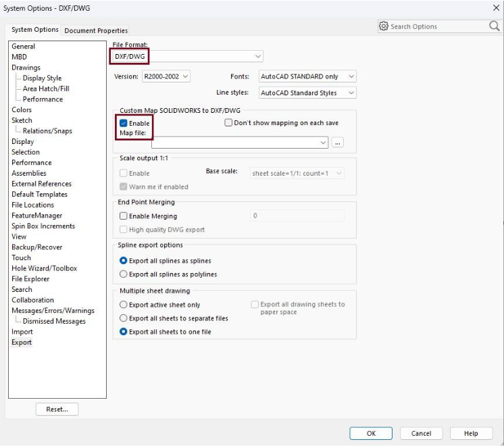Select Import in the options list
The width and height of the screenshot is (504, 446).
pyautogui.click(x=22, y=332)
